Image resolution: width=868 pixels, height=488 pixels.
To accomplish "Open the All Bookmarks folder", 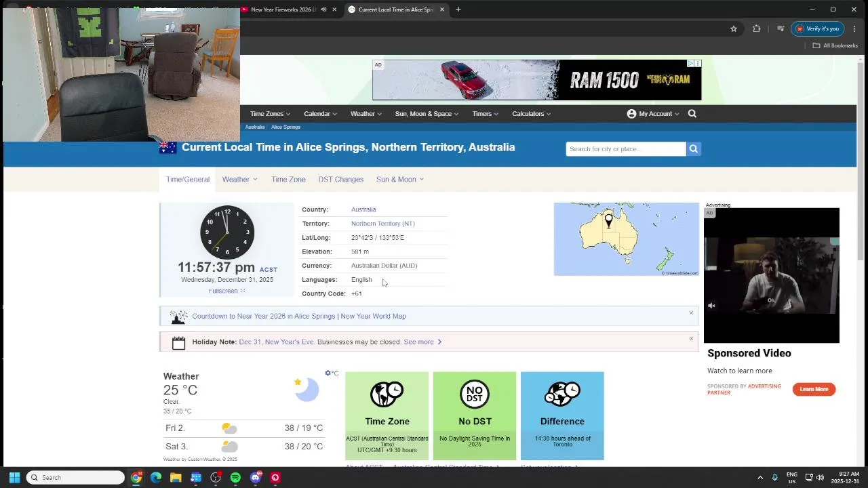I will (835, 45).
